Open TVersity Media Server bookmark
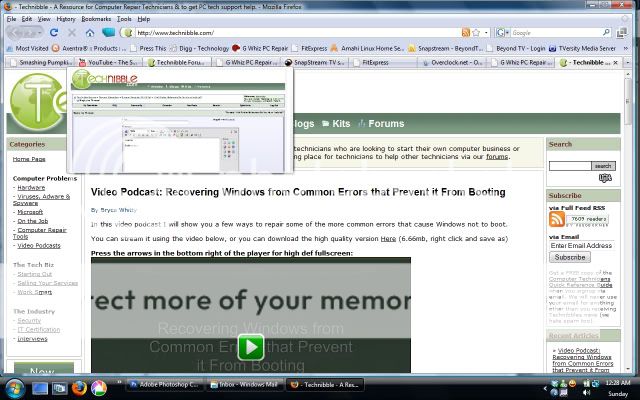The image size is (640, 400). [582, 48]
